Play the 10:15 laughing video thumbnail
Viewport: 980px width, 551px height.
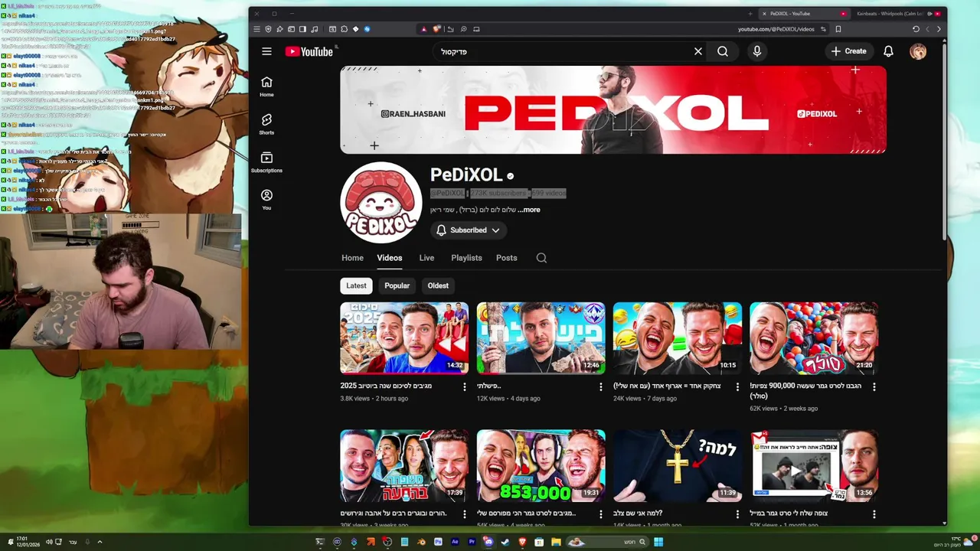[678, 338]
